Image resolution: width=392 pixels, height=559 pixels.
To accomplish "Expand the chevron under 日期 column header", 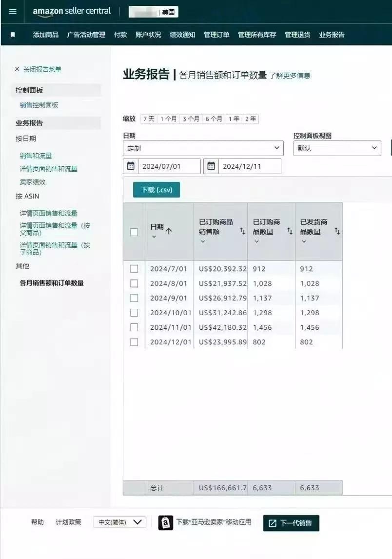I will pyautogui.click(x=154, y=237).
